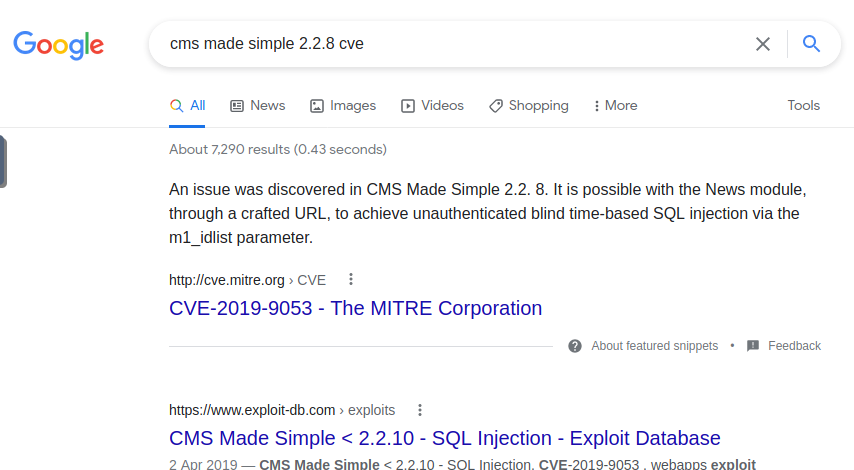Click the Feedback flag icon
The height and width of the screenshot is (470, 854).
tap(753, 345)
